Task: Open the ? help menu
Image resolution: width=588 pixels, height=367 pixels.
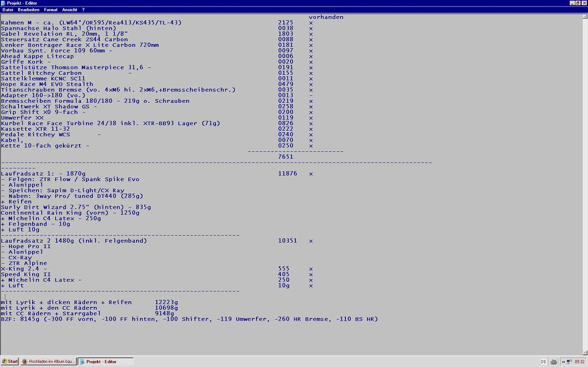Action: [83, 10]
